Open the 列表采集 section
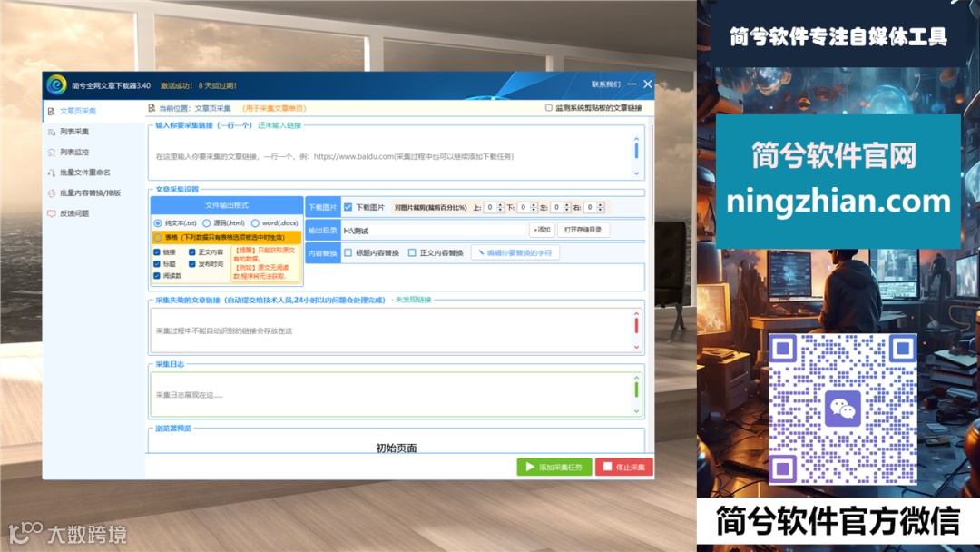 93,132
